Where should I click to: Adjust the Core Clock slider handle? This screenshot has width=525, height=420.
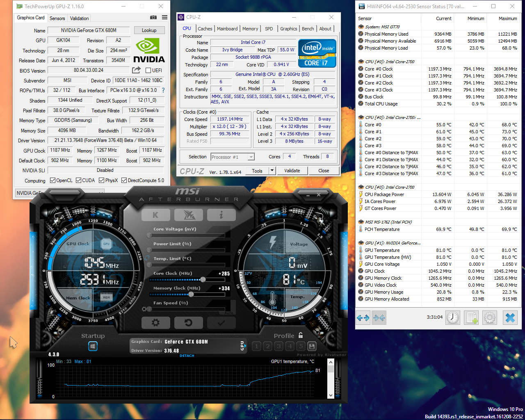[203, 279]
